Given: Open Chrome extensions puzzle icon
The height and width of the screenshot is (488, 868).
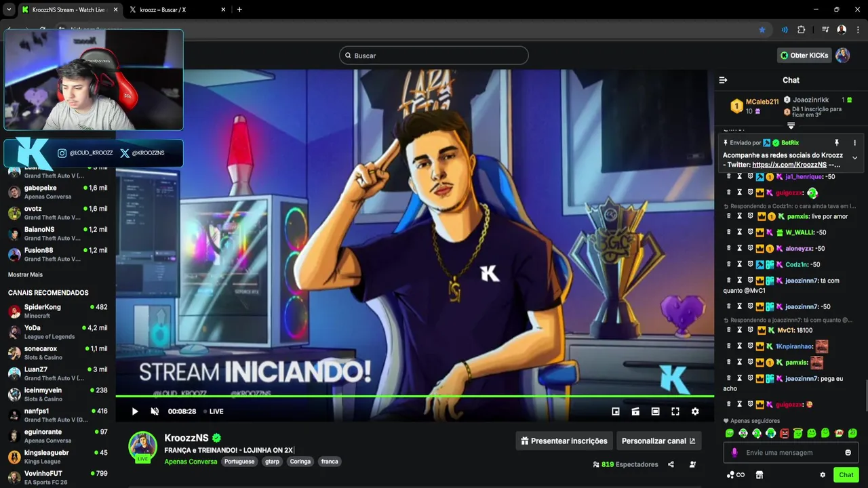Looking at the screenshot, I should (x=801, y=30).
